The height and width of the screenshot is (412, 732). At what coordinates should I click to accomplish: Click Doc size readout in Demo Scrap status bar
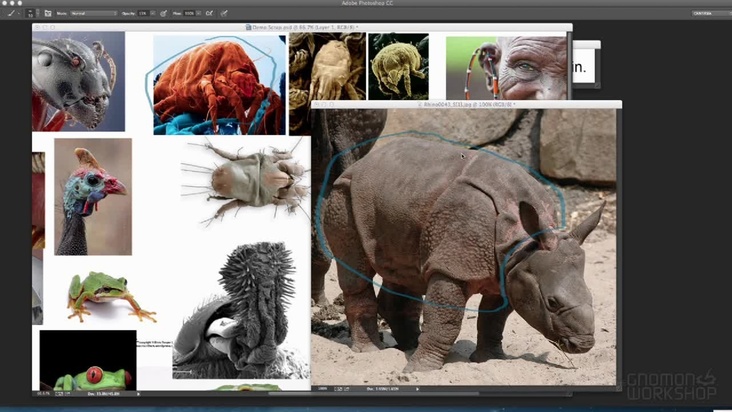click(x=104, y=394)
